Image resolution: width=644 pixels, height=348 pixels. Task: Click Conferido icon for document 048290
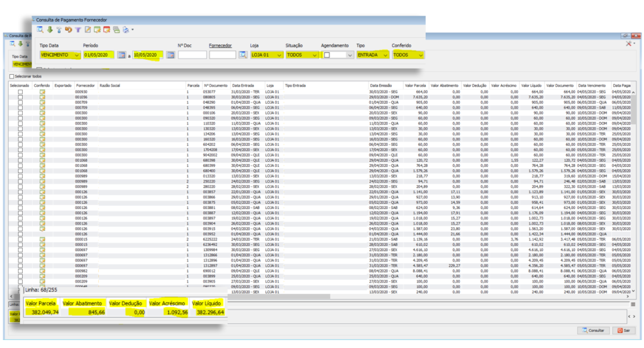click(x=42, y=103)
